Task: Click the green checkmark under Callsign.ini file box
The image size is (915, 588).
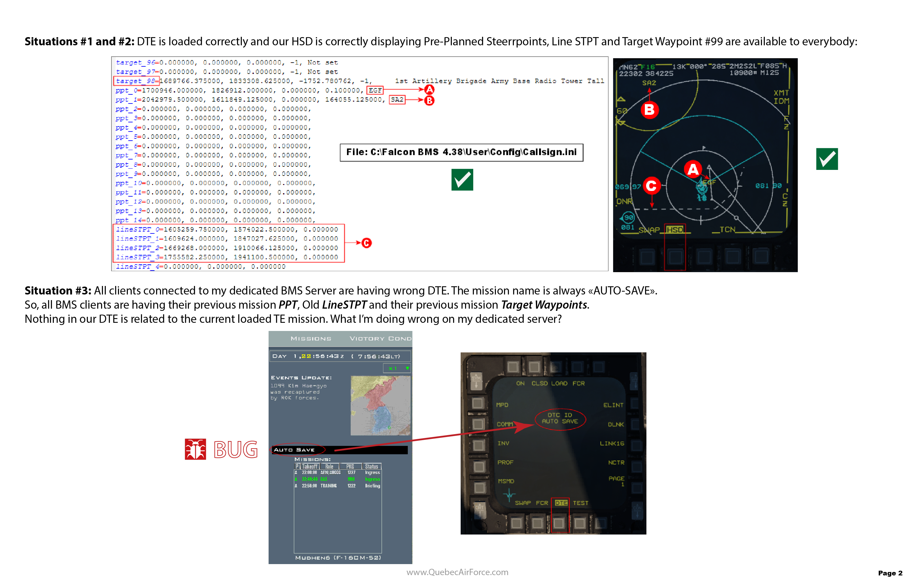Action: [x=462, y=179]
